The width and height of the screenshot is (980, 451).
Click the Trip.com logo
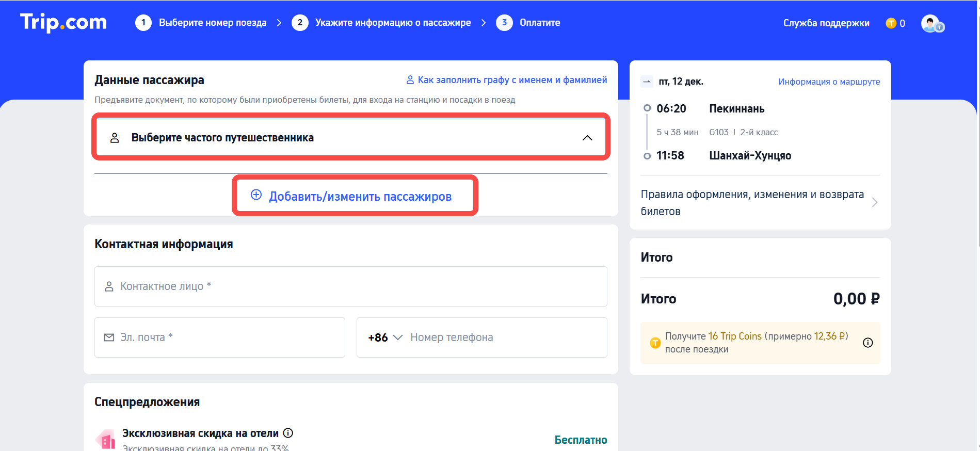[x=63, y=23]
